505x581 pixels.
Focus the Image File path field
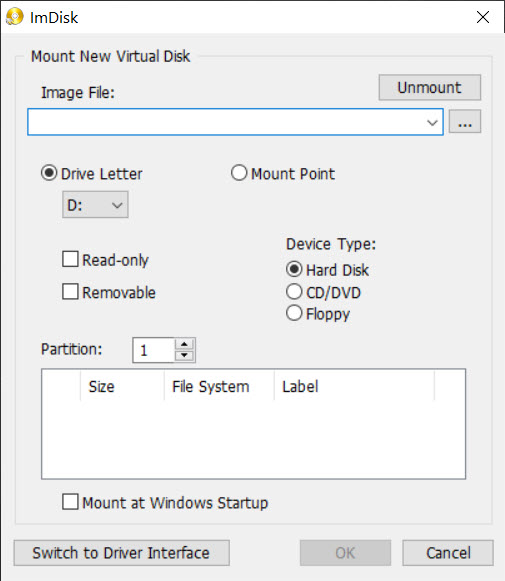(226, 122)
